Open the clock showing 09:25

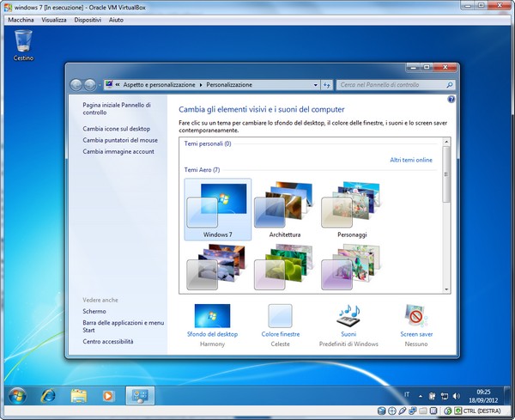point(483,396)
